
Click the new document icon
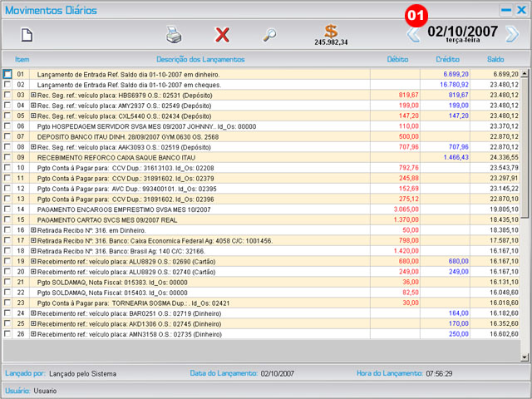27,35
